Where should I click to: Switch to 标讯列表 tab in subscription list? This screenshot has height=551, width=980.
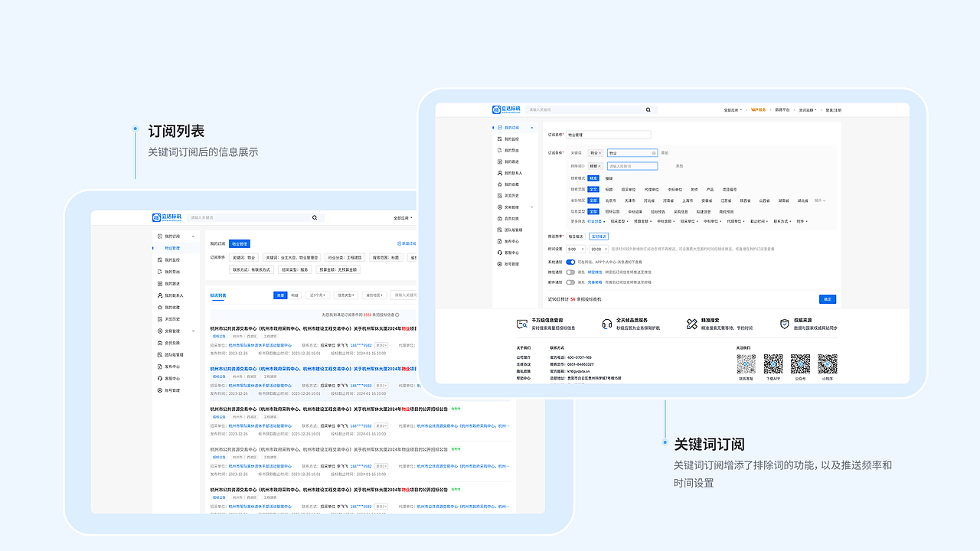click(218, 295)
